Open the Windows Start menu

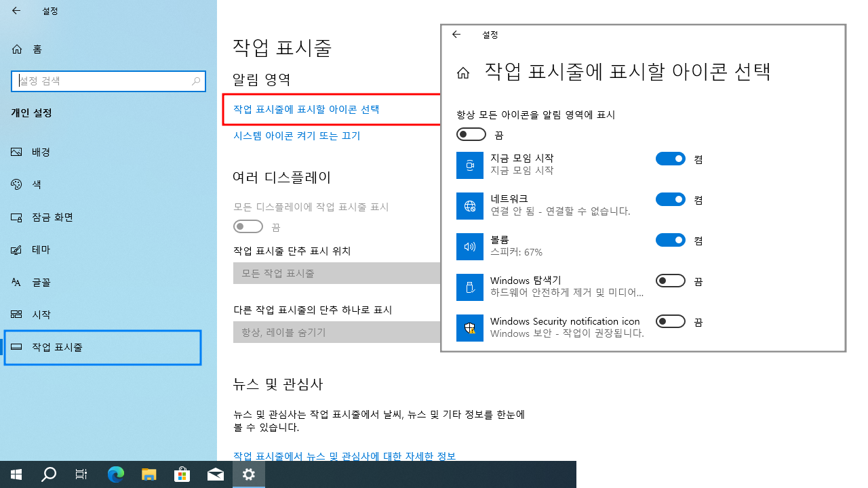16,474
